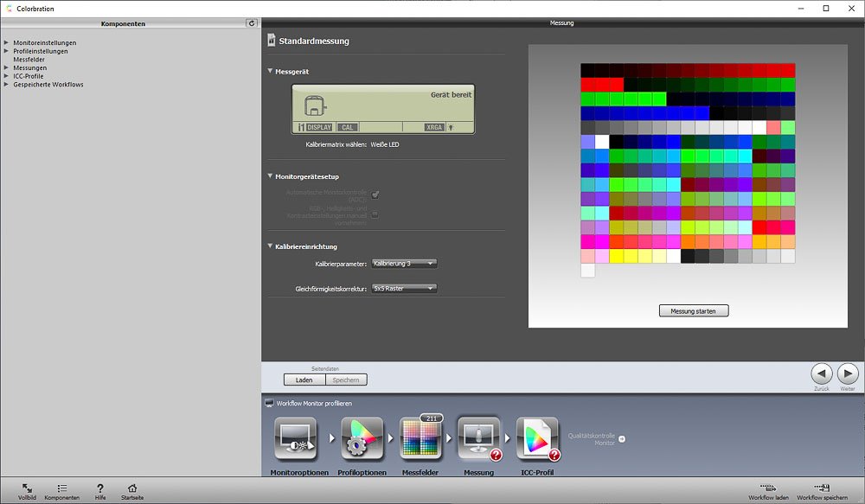
Task: Toggle the manual RGB, brightness and contrast checkbox
Action: coord(375,215)
